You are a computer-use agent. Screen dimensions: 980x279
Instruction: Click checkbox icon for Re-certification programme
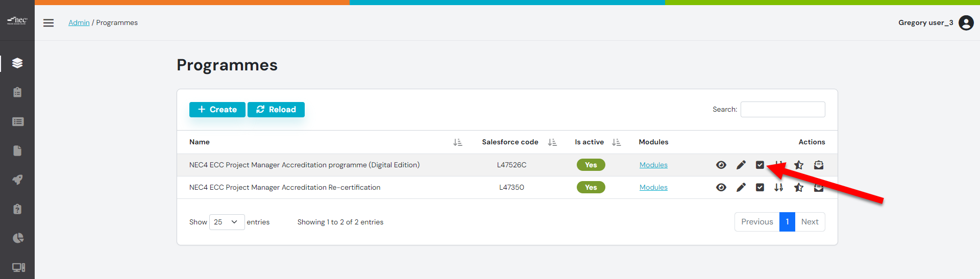[759, 187]
